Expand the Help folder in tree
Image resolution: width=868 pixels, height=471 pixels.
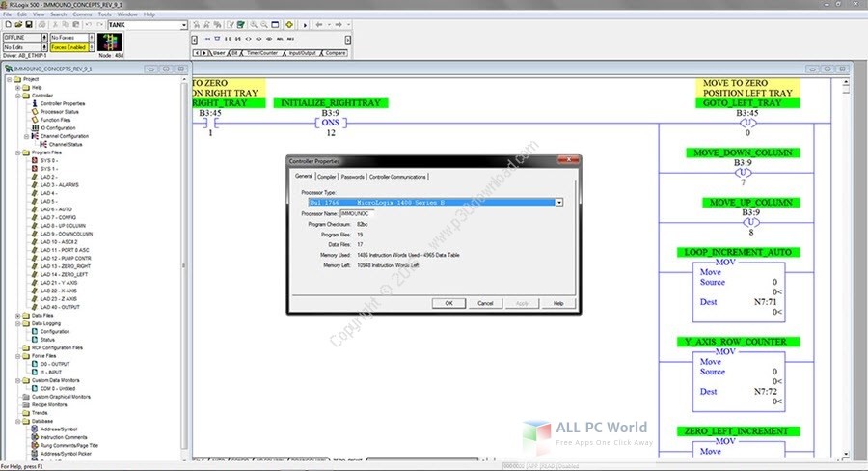pos(17,88)
